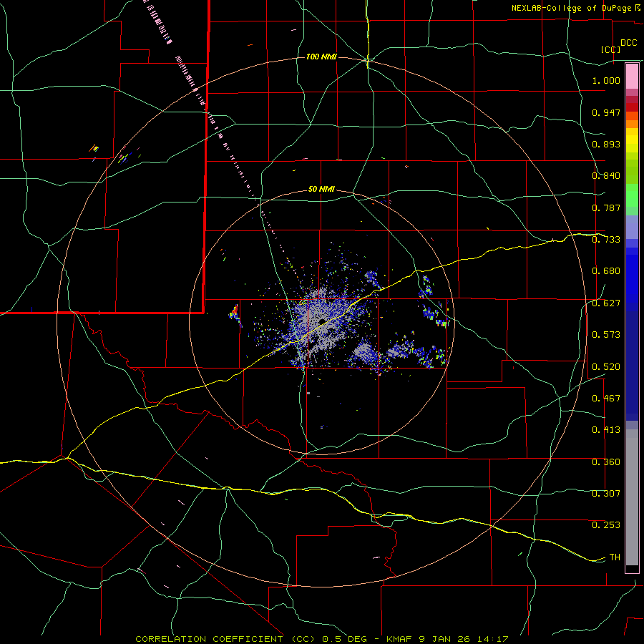644x644 pixels.
Task: Click the 100 NMI range ring label
Action: click(x=321, y=57)
